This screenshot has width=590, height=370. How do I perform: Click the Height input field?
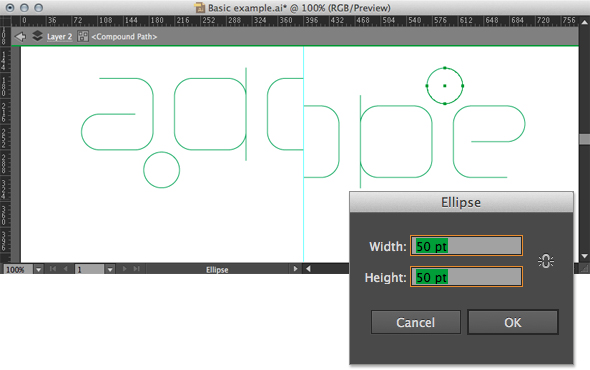466,277
